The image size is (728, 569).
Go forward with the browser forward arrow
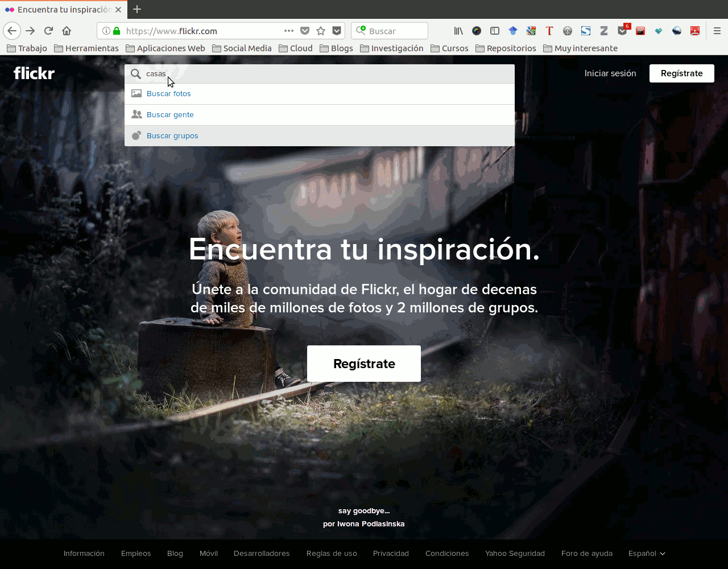click(x=30, y=31)
